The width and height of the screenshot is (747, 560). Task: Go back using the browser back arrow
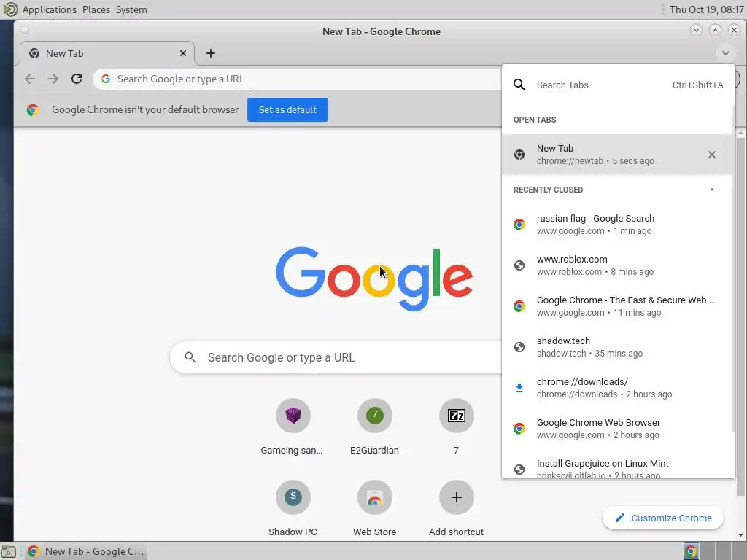pos(30,79)
